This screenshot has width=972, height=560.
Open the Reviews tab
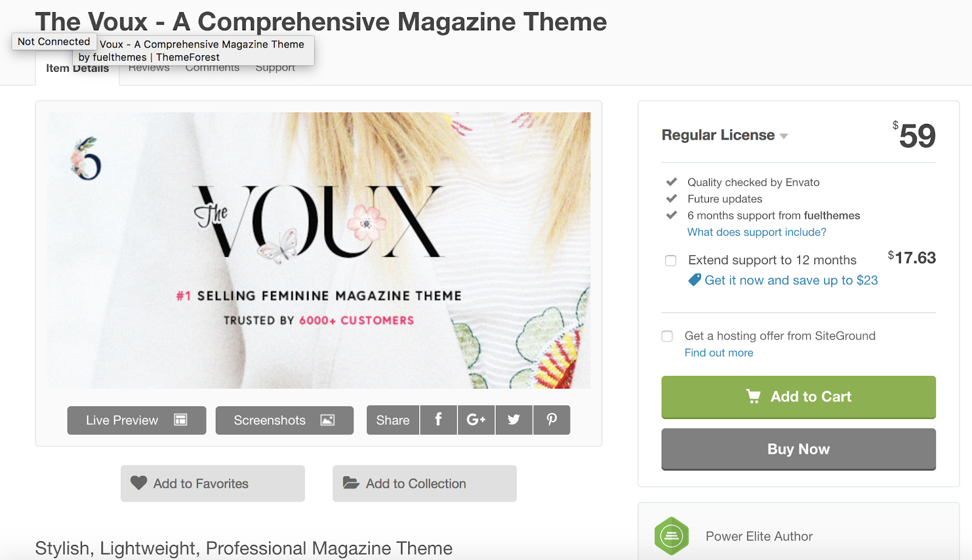click(149, 67)
